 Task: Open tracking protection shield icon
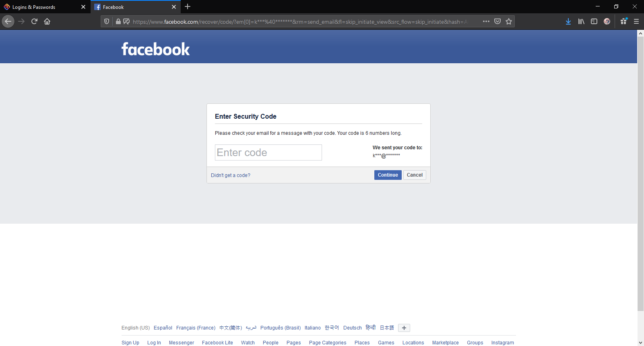[107, 21]
